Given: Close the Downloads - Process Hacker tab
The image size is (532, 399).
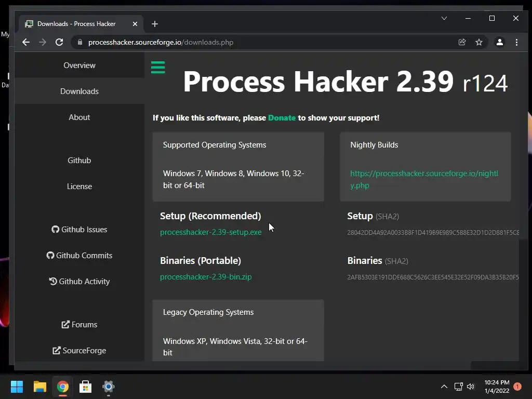Looking at the screenshot, I should click(135, 24).
